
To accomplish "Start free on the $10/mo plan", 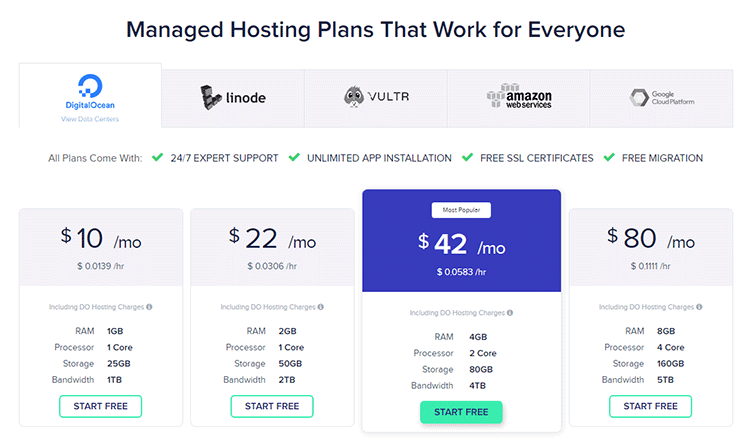I will (100, 406).
